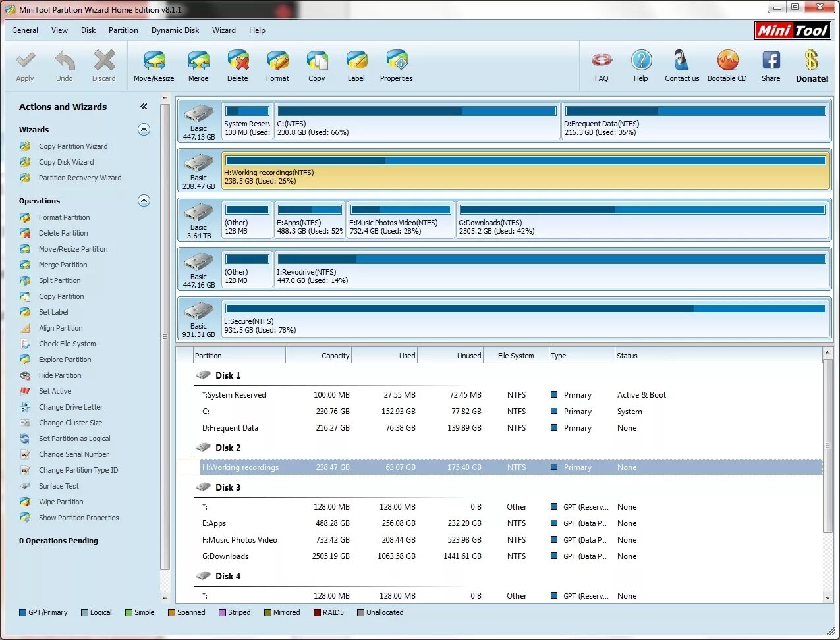
Task: Click the Donate dollar icon
Action: [x=812, y=61]
